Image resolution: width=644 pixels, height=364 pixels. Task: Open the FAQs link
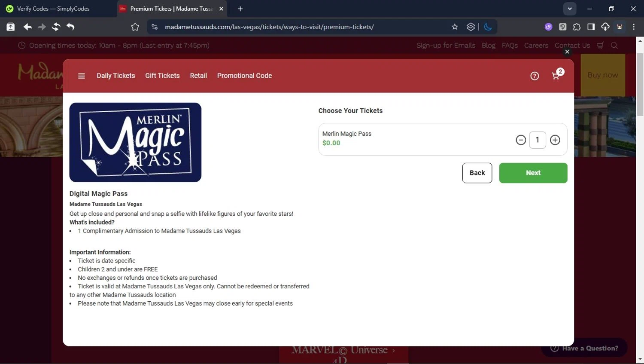[510, 45]
